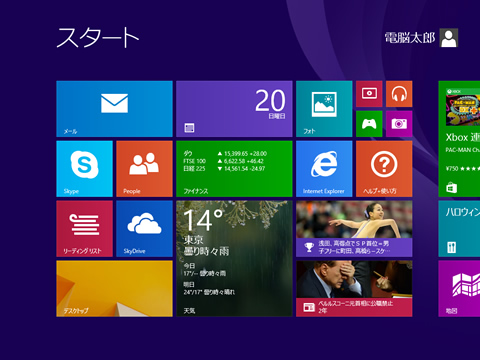The image size is (480, 360).
Task: Open the Finance stock tile
Action: (234, 169)
